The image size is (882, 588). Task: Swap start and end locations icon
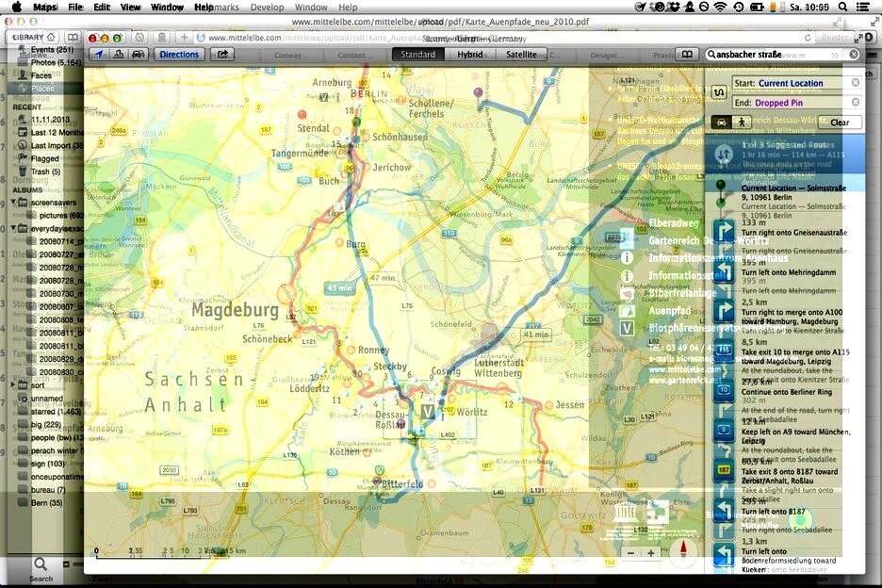coord(718,93)
